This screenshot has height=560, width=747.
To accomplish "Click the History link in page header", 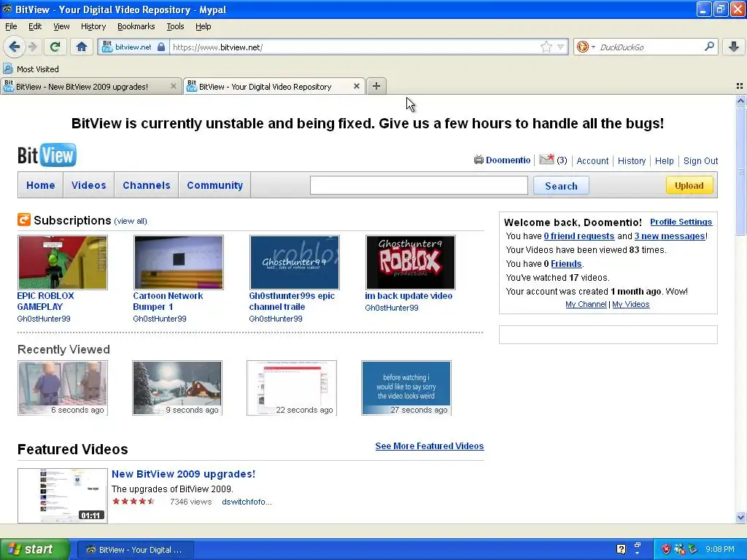I will pyautogui.click(x=631, y=161).
